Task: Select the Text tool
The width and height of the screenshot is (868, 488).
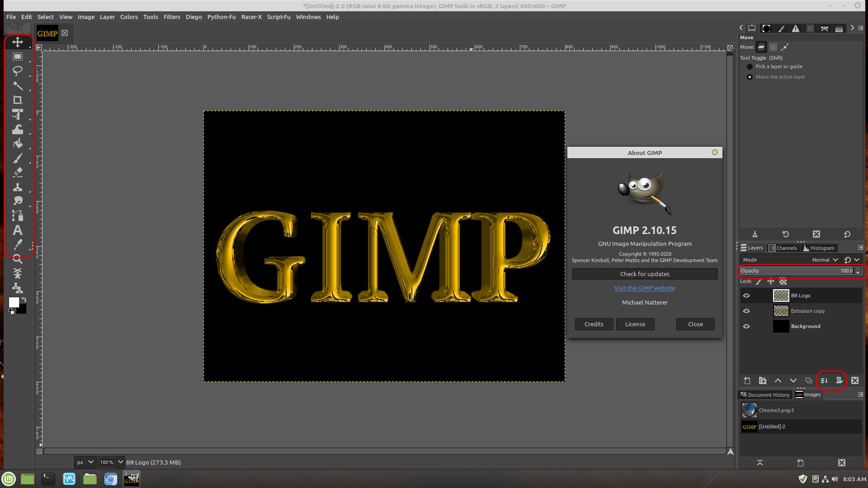Action: click(18, 230)
